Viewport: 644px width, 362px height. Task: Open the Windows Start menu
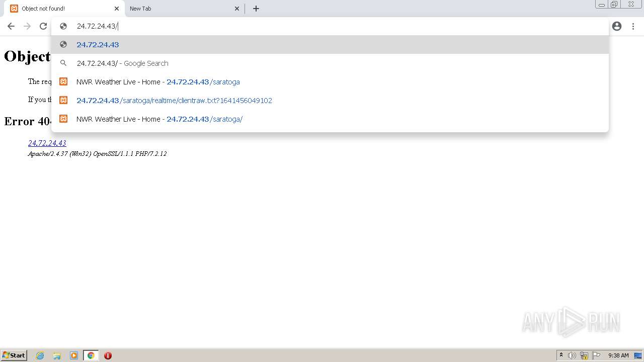click(x=14, y=355)
